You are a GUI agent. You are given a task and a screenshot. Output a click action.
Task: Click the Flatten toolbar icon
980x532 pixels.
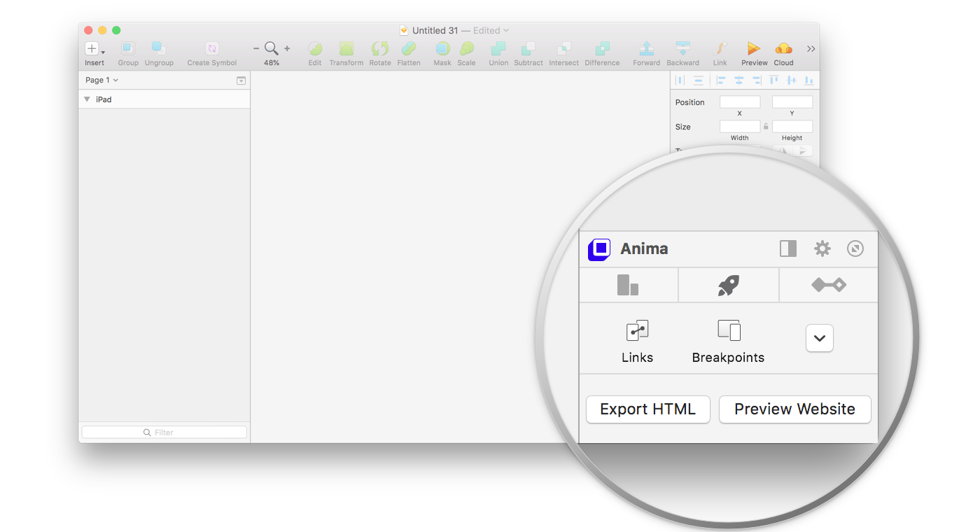(x=408, y=48)
